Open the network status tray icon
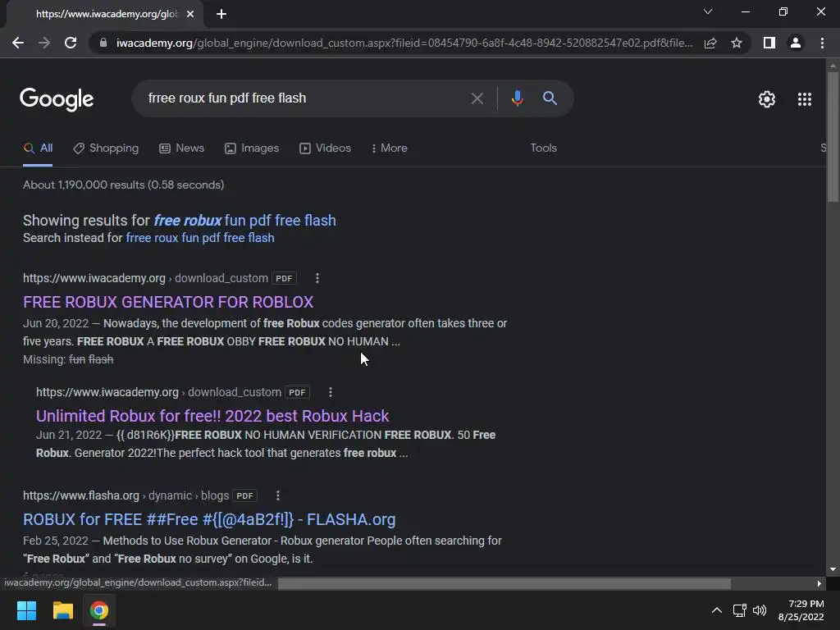Image resolution: width=840 pixels, height=630 pixels. (x=740, y=610)
